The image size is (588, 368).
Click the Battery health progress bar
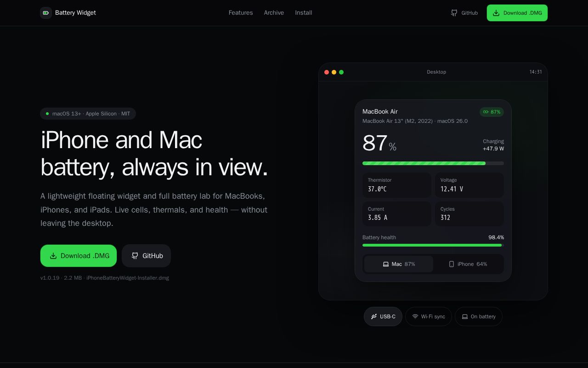coord(433,245)
